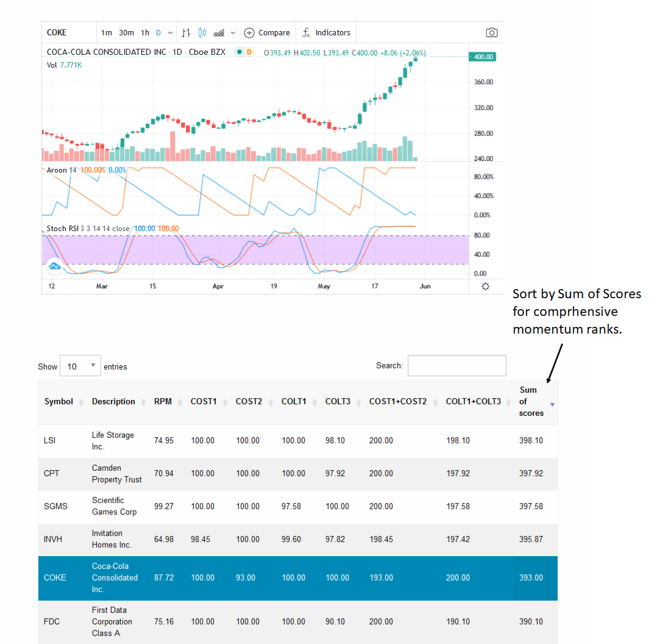Viewport: 651px width, 644px height.
Task: Click First Data Corporation Class A description
Action: point(112,621)
